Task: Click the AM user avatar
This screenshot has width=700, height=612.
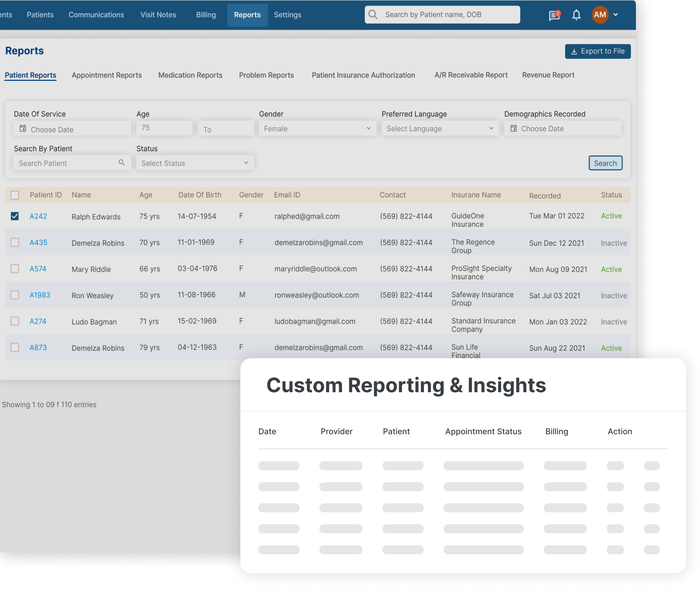Action: pos(600,15)
